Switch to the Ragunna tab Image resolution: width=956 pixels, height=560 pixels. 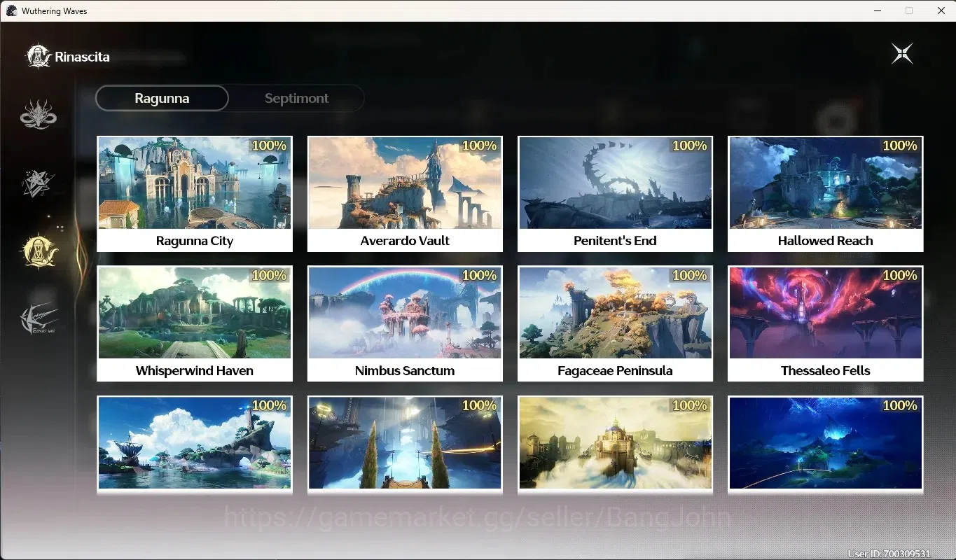tap(162, 98)
